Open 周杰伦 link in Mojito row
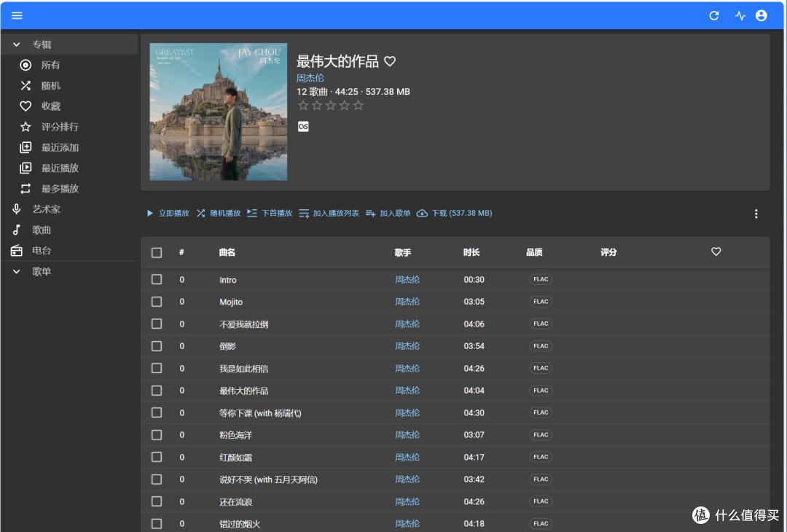 pyautogui.click(x=407, y=302)
